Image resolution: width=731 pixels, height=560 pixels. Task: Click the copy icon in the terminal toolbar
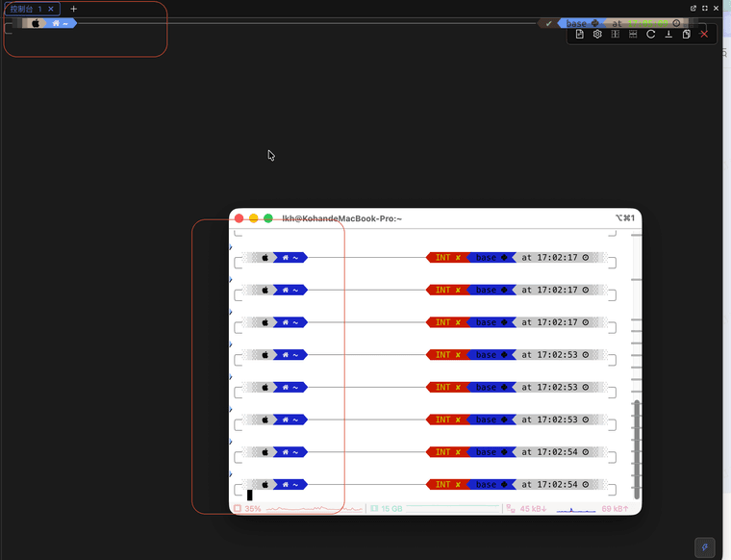tap(687, 34)
